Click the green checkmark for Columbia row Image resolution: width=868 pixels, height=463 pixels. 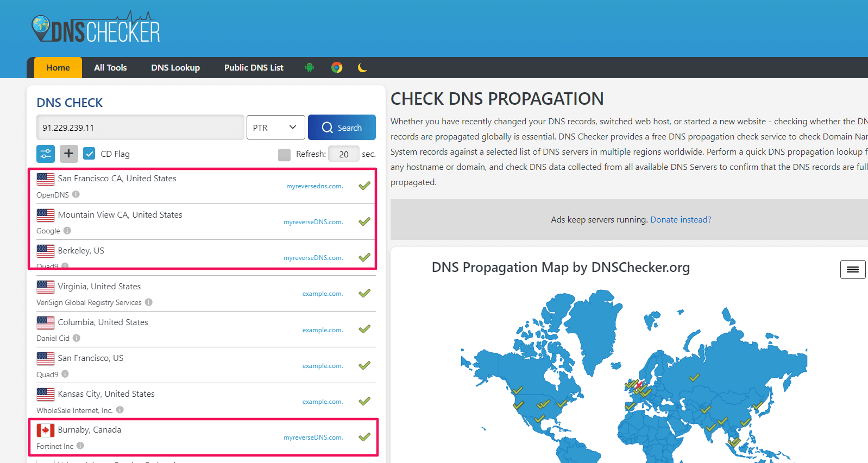pos(364,329)
